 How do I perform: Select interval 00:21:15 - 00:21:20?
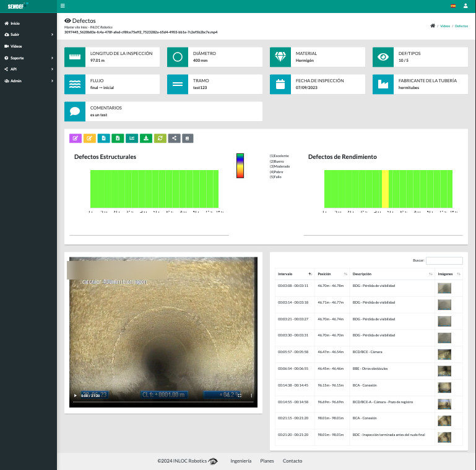coord(293,418)
